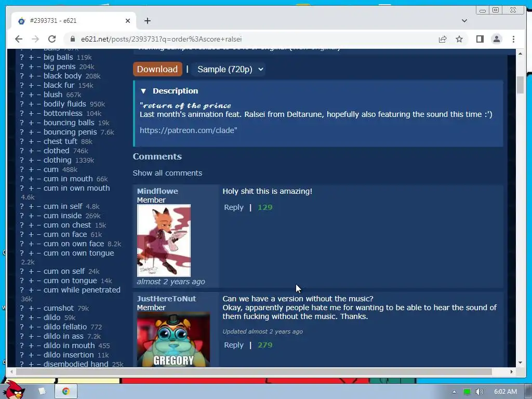The image size is (532, 399).
Task: Open wiki '?' for bodily fluids tag
Action: pos(22,104)
